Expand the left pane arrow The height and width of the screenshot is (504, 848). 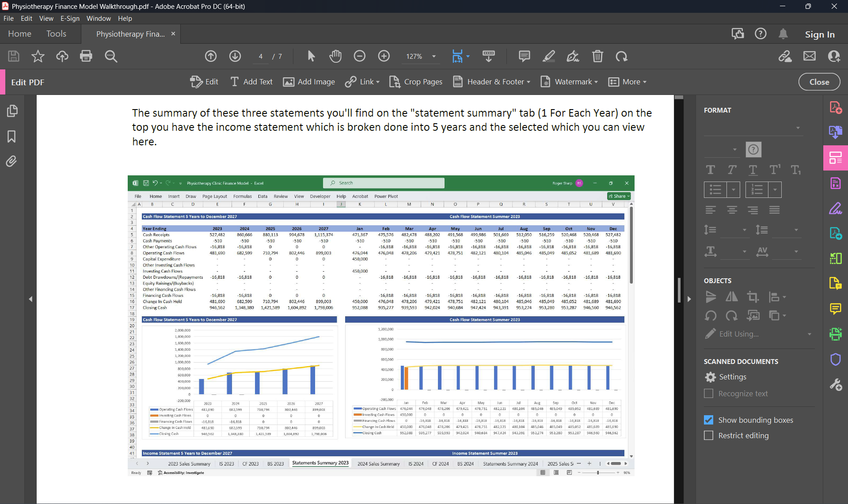point(30,299)
